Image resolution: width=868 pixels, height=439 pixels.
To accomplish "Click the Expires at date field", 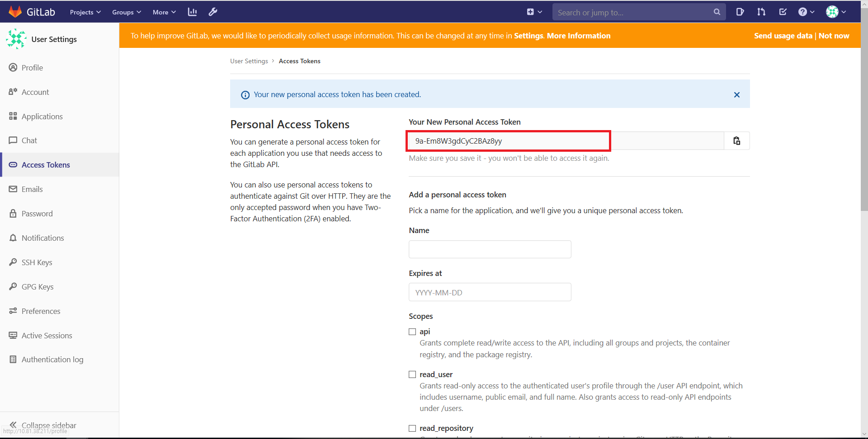I will pos(490,292).
